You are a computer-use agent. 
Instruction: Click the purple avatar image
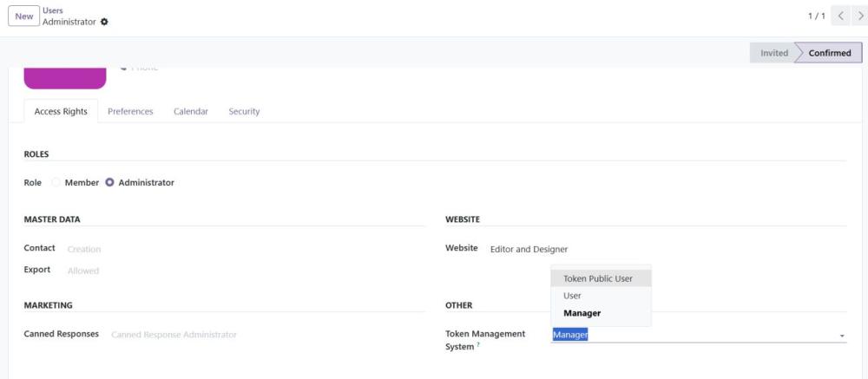[65, 78]
